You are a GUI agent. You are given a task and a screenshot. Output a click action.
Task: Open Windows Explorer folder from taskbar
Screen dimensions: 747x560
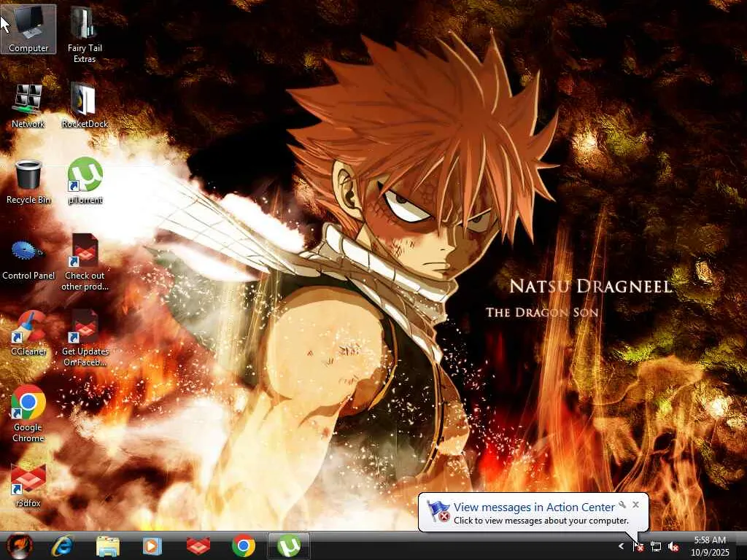coord(108,546)
